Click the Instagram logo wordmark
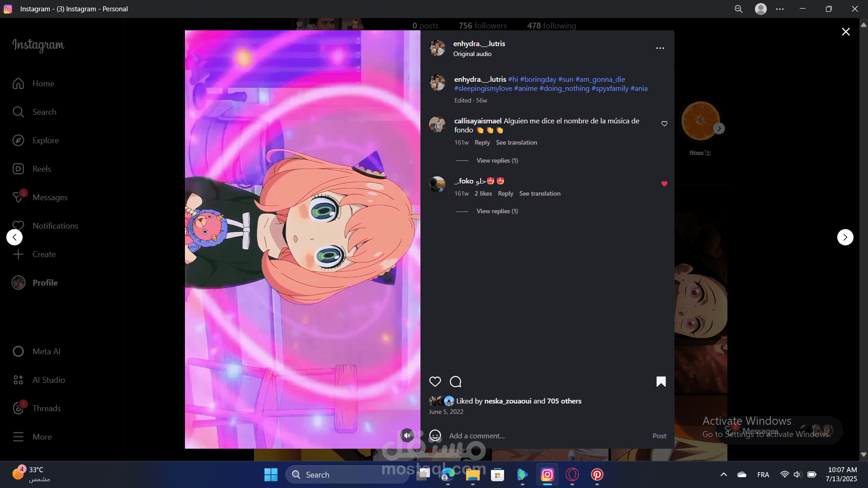 click(38, 45)
